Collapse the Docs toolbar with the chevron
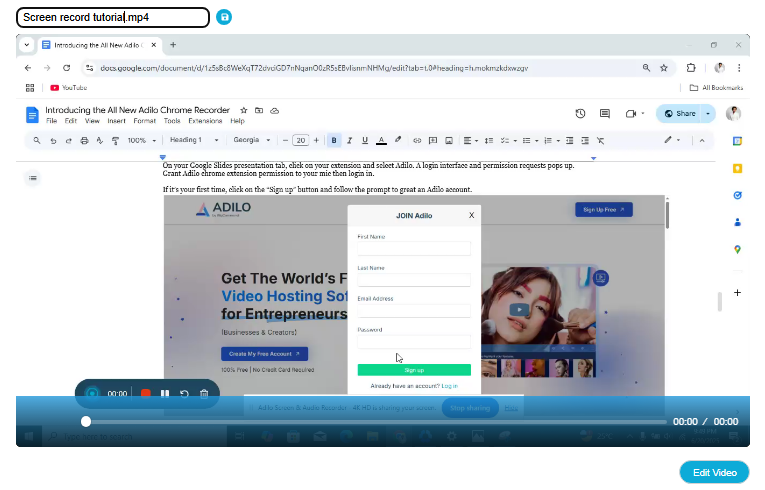This screenshot has width=765, height=490. pos(702,141)
